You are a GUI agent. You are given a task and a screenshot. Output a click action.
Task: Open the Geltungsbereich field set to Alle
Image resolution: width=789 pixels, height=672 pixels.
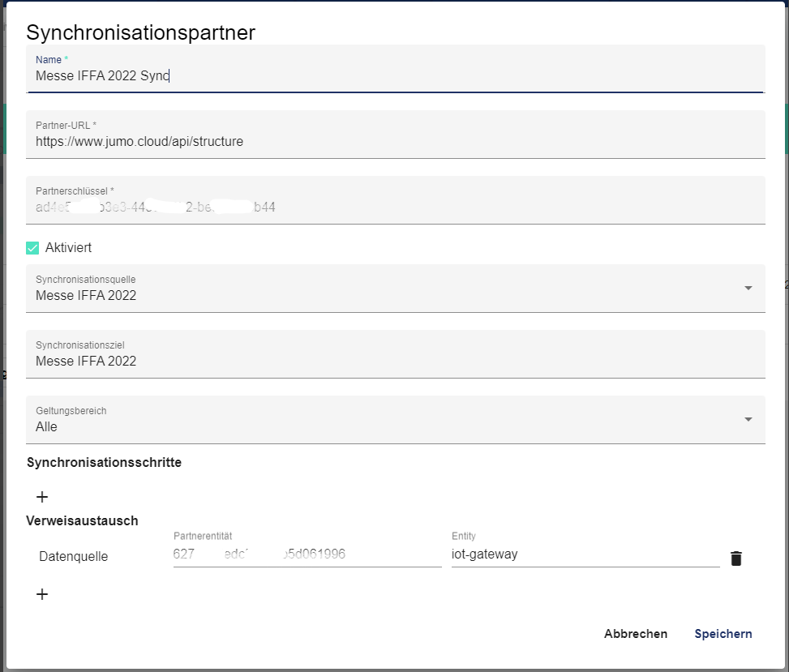pos(381,426)
